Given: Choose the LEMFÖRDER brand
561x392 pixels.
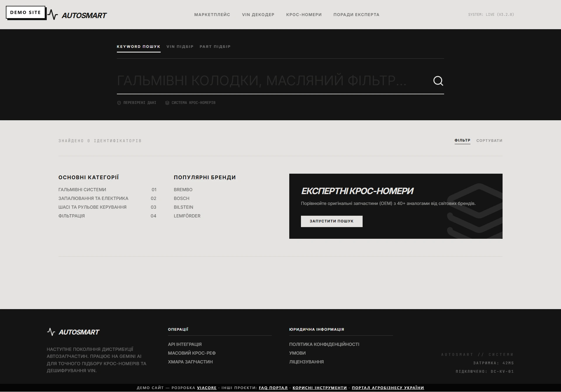Looking at the screenshot, I should pos(187,216).
